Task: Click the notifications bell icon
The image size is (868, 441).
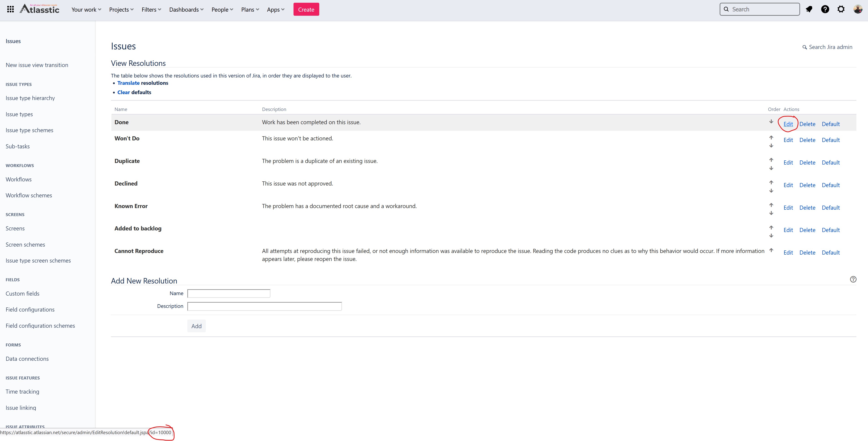Action: click(x=809, y=9)
